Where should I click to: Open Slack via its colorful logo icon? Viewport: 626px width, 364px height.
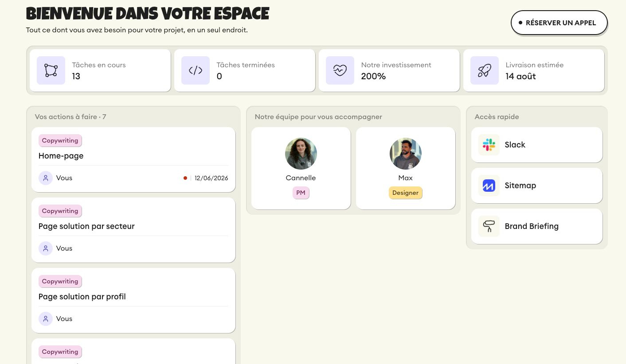click(489, 145)
